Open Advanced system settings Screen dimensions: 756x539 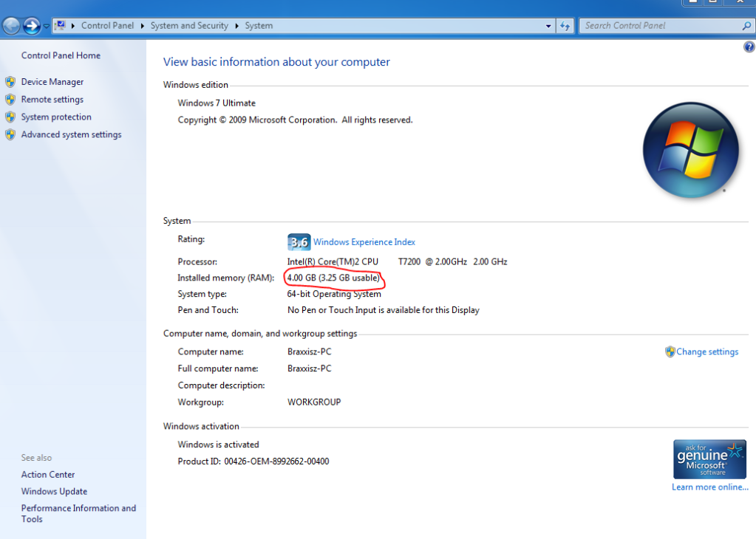pyautogui.click(x=72, y=134)
